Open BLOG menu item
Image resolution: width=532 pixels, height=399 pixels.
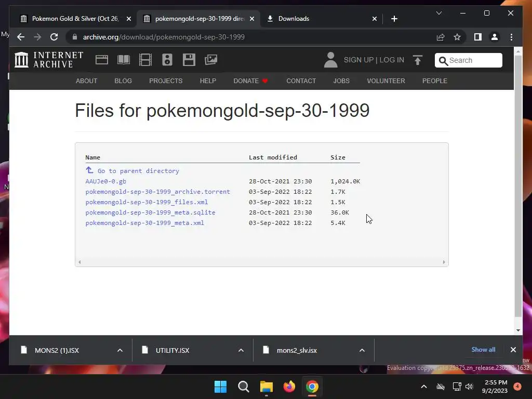point(123,81)
